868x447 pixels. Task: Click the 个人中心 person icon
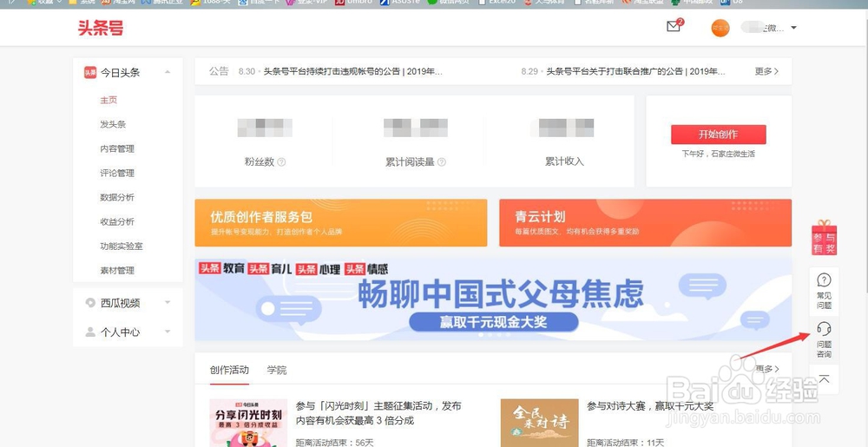point(90,332)
